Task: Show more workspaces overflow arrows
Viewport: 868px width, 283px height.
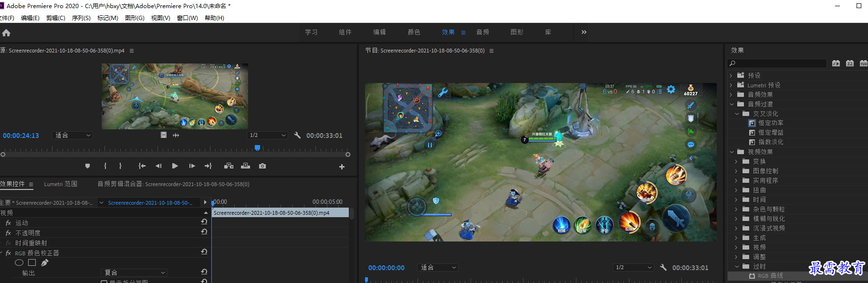Action: pyautogui.click(x=584, y=32)
